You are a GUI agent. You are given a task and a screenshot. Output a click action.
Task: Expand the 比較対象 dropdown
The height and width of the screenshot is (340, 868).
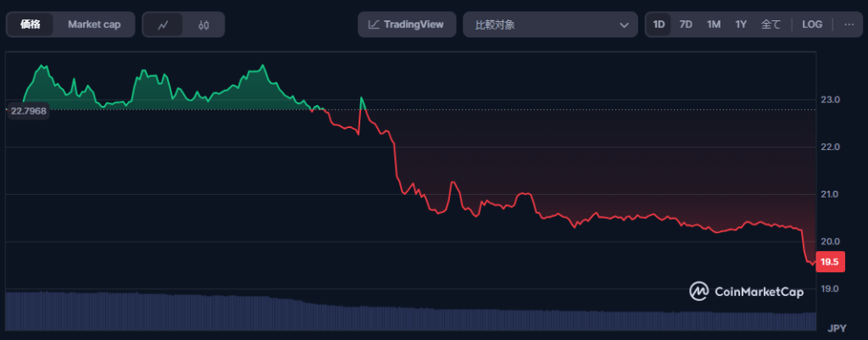tap(550, 25)
